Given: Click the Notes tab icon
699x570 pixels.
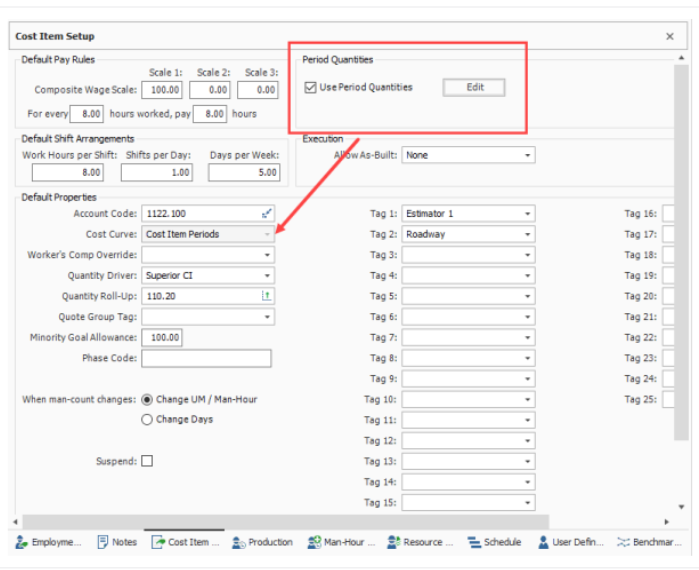Looking at the screenshot, I should point(103,542).
